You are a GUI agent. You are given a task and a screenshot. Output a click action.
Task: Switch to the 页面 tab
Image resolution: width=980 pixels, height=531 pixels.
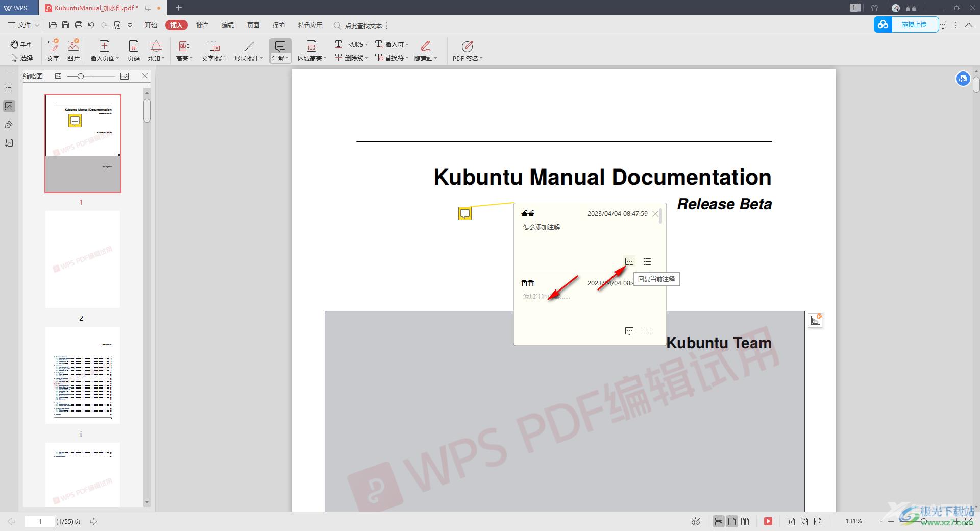253,25
